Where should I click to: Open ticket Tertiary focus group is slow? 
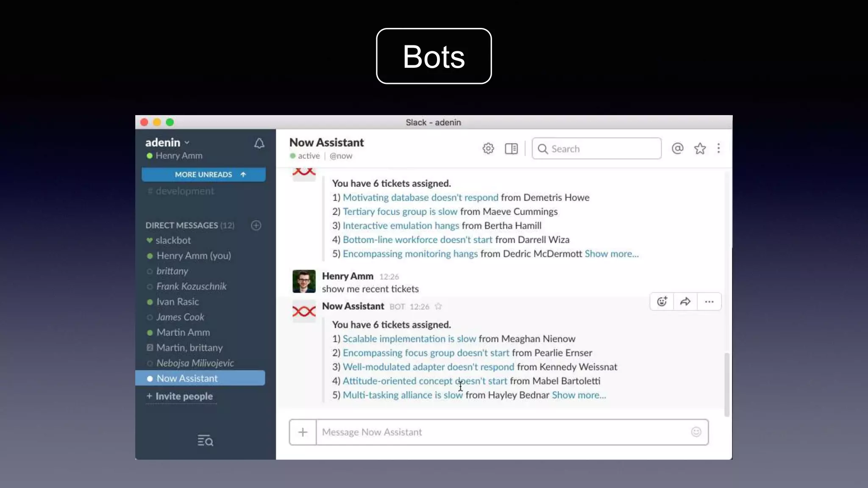(x=400, y=211)
